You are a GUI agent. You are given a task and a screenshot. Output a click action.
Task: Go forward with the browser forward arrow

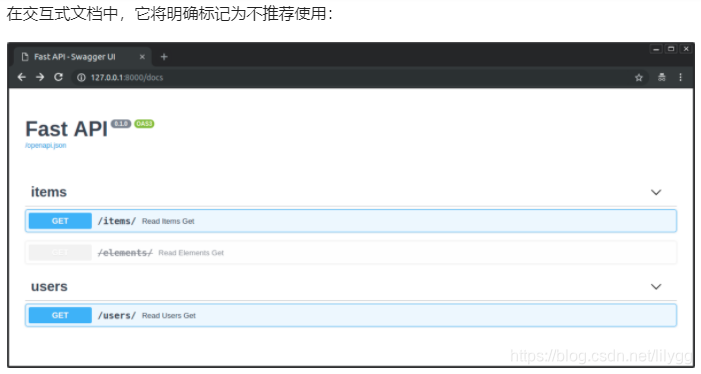click(x=40, y=77)
